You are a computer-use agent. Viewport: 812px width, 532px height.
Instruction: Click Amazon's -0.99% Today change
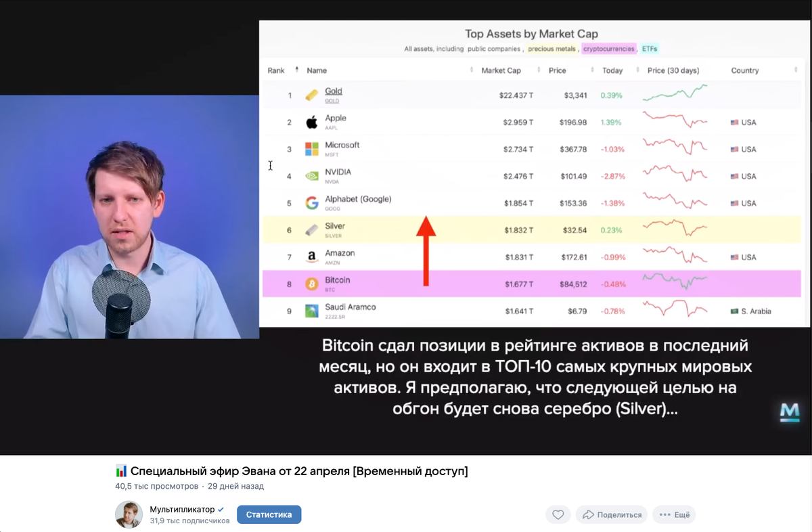[x=612, y=258]
